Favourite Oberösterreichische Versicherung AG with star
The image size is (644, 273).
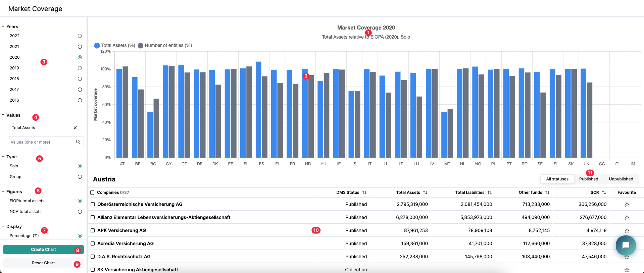pos(627,205)
